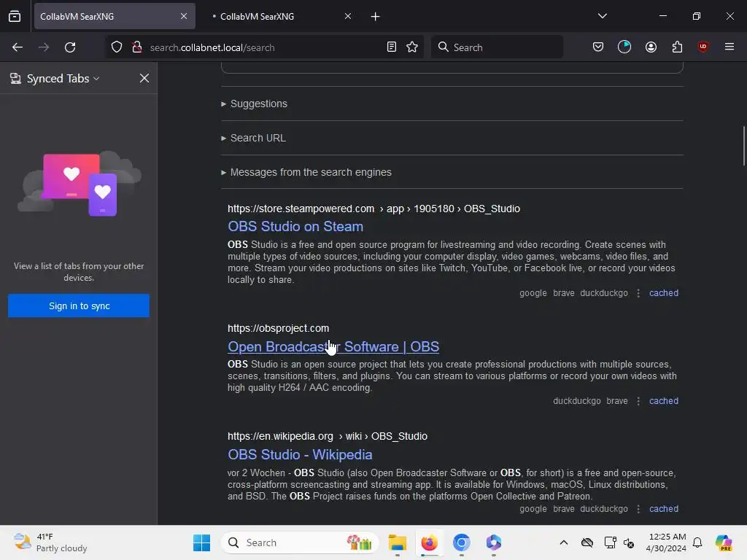Open the notification bell in taskbar
747x560 pixels.
[x=697, y=542]
